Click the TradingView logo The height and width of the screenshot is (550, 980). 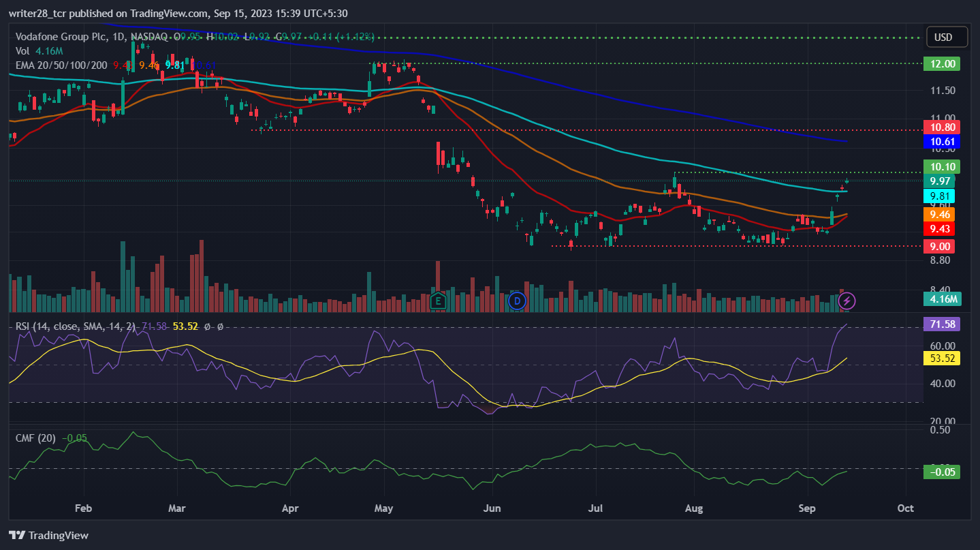click(x=48, y=535)
